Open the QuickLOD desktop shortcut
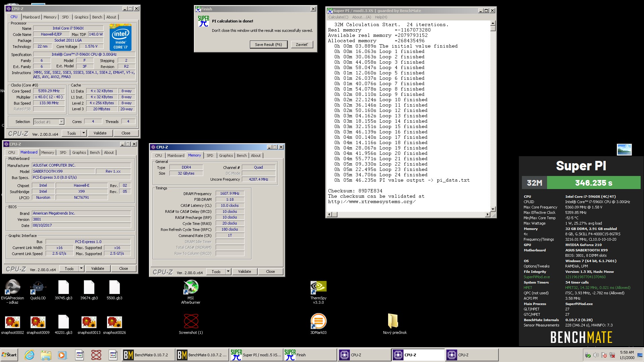The image size is (644, 362). coord(38,290)
